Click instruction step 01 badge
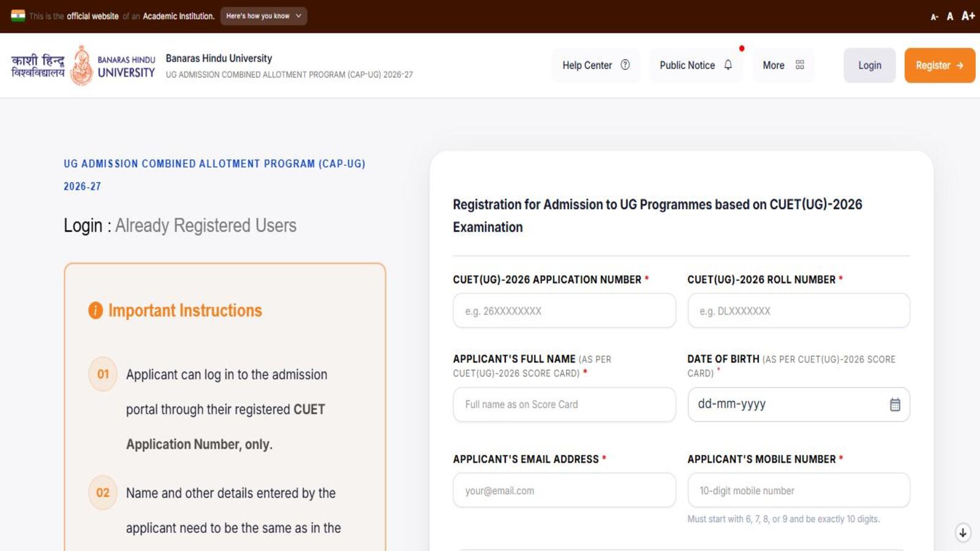Screen dimensions: 980x551 click(103, 374)
